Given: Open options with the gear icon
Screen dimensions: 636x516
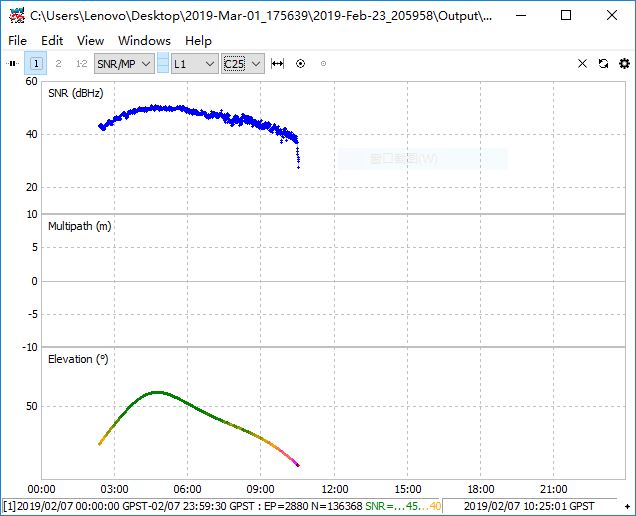Looking at the screenshot, I should (x=624, y=64).
